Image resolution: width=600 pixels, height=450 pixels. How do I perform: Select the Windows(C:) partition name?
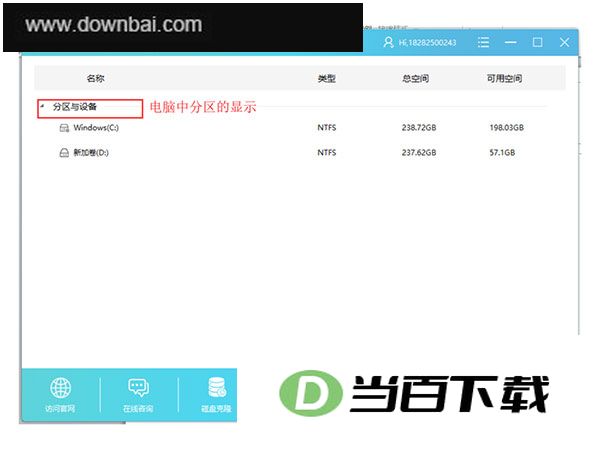[96, 128]
